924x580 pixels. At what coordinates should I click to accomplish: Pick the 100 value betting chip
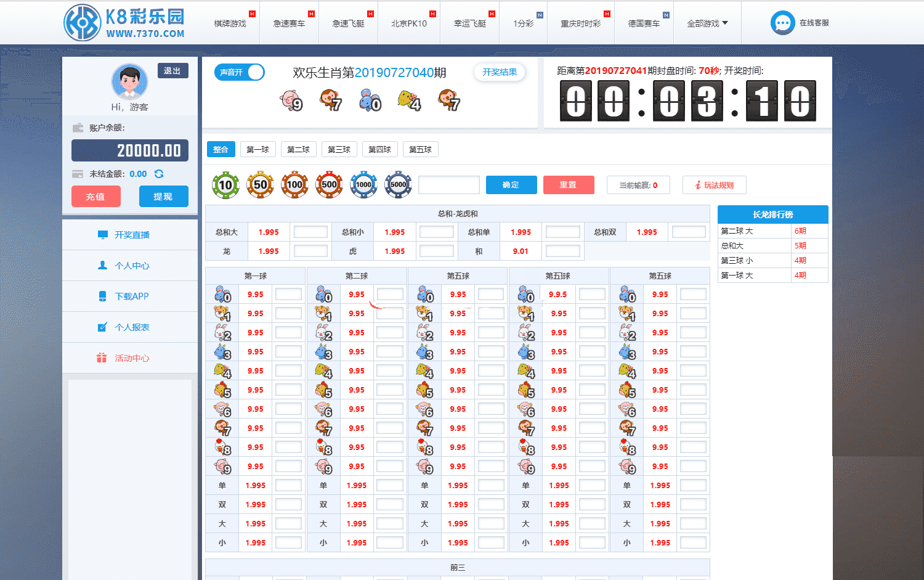[x=294, y=185]
